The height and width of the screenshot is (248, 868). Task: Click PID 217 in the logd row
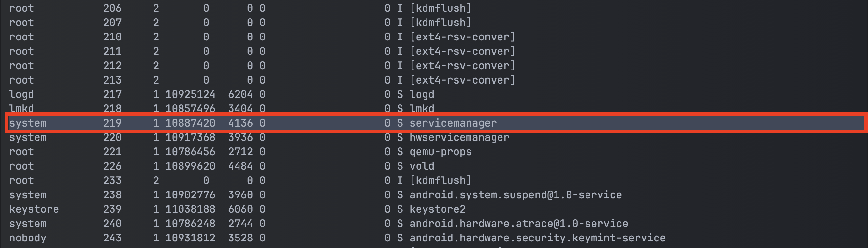pos(112,95)
